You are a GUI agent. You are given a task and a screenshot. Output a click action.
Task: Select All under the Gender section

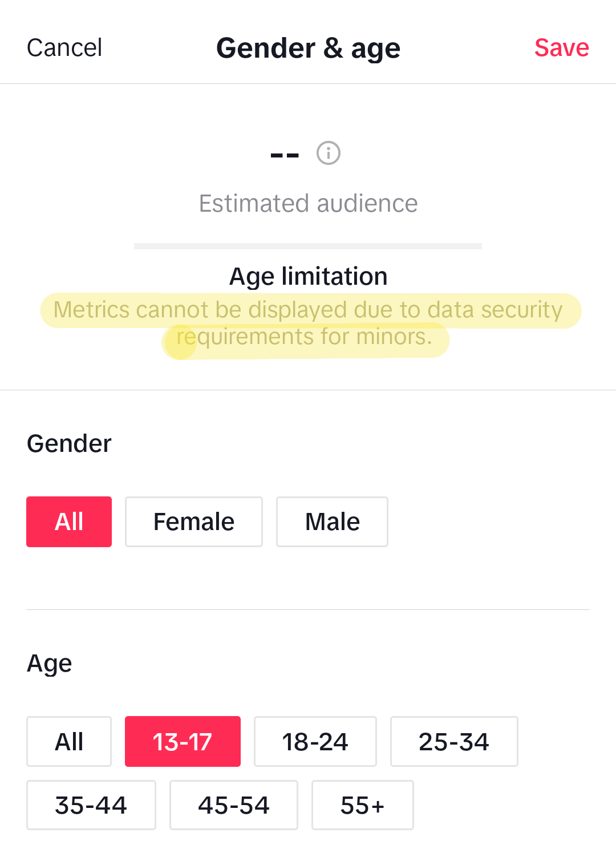tap(69, 521)
